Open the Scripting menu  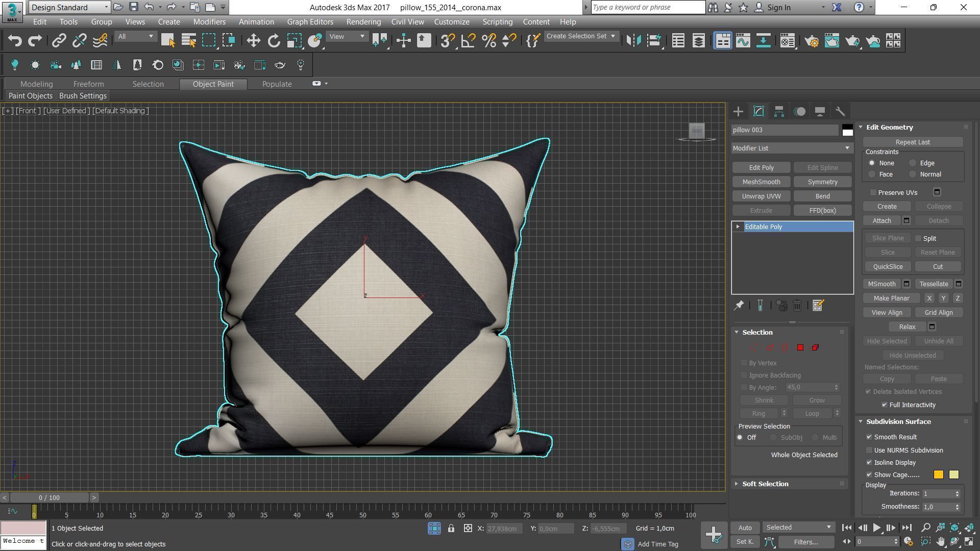[497, 22]
